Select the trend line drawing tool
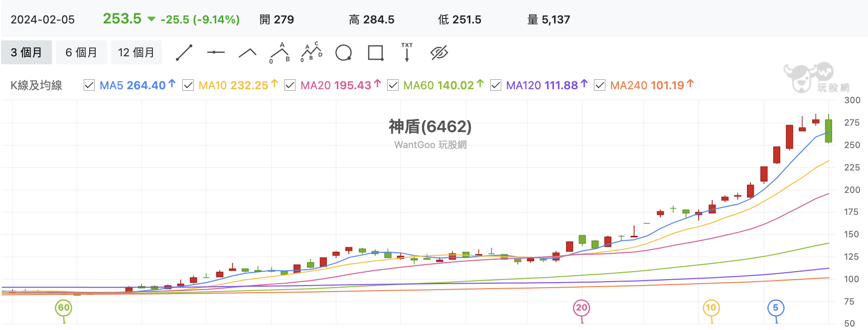The width and height of the screenshot is (868, 330). click(184, 52)
